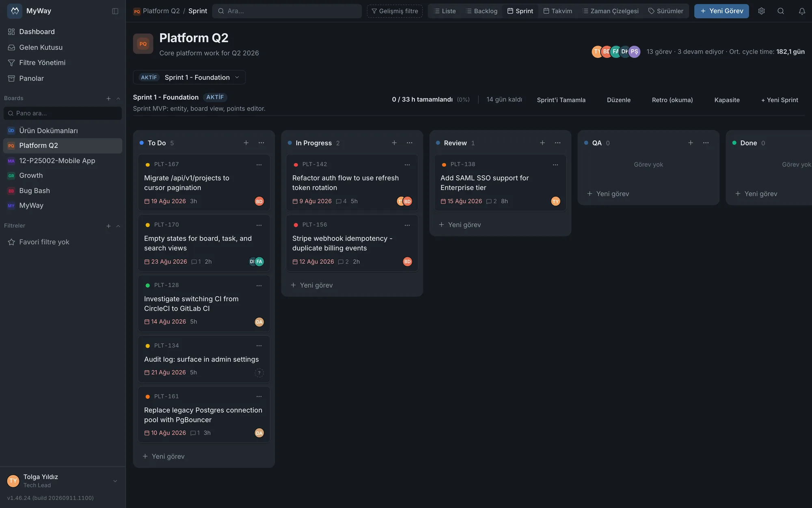This screenshot has width=812, height=508.
Task: Open In Progress column options menu
Action: tap(410, 143)
